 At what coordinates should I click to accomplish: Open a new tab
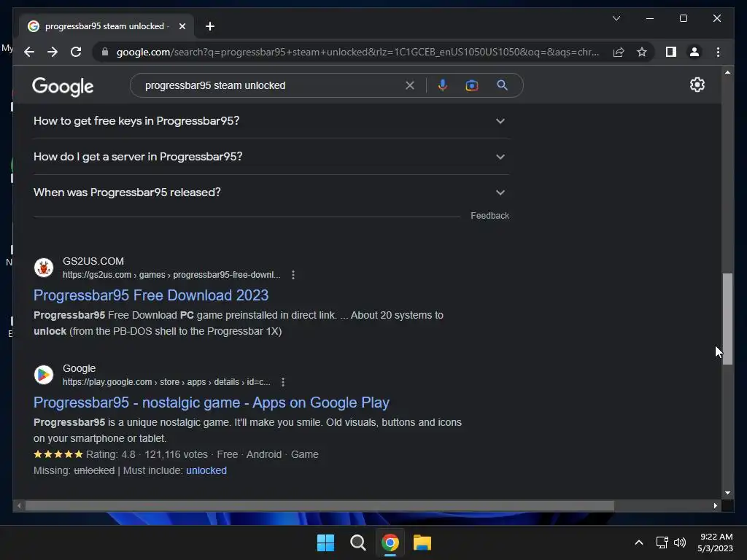click(210, 26)
